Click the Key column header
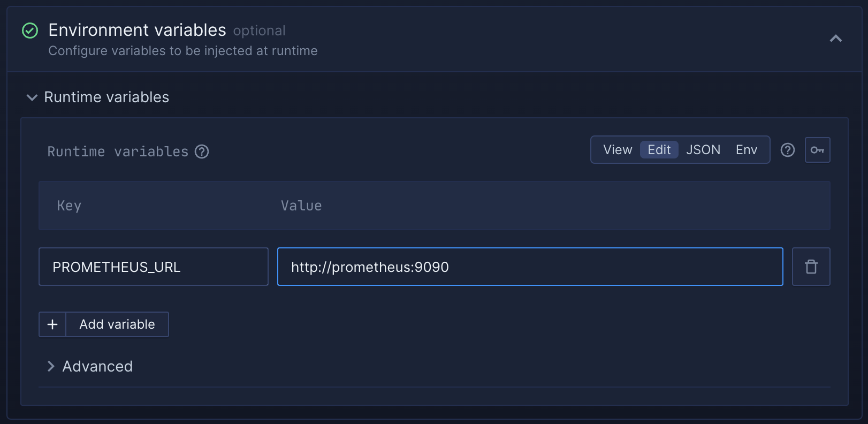The image size is (868, 424). (69, 206)
